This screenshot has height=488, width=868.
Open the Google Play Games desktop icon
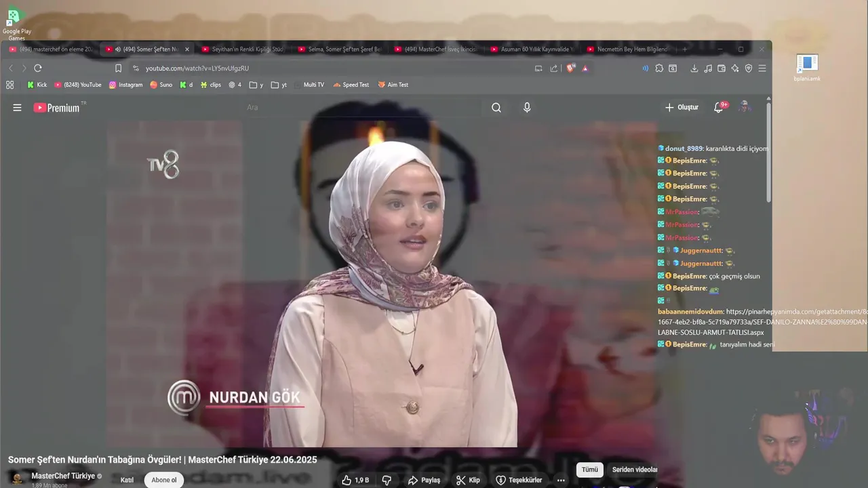point(16,24)
